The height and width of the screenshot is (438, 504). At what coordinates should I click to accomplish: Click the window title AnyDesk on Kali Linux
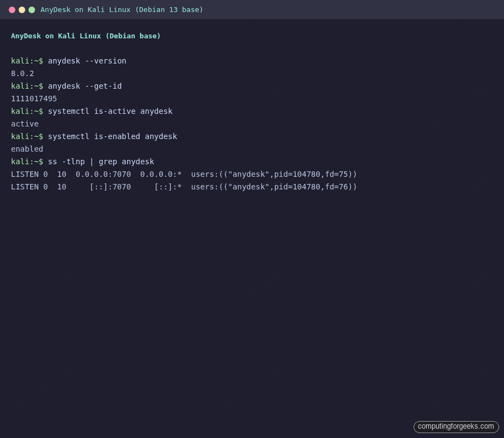[121, 9]
